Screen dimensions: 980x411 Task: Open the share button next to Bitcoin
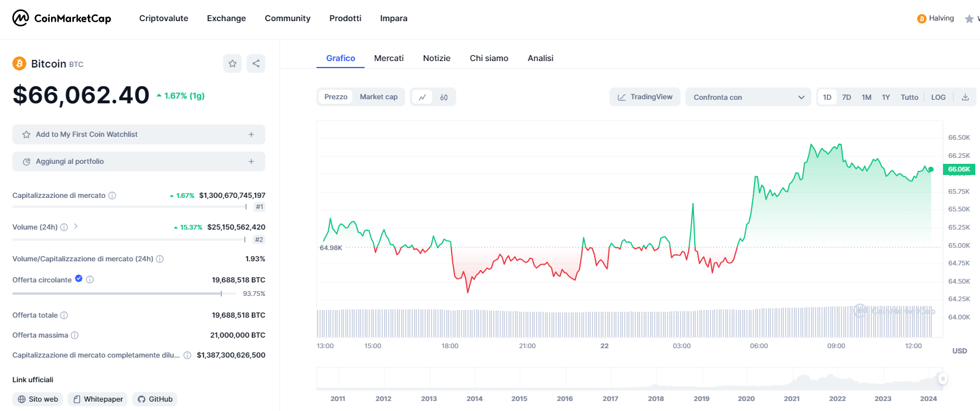tap(256, 63)
